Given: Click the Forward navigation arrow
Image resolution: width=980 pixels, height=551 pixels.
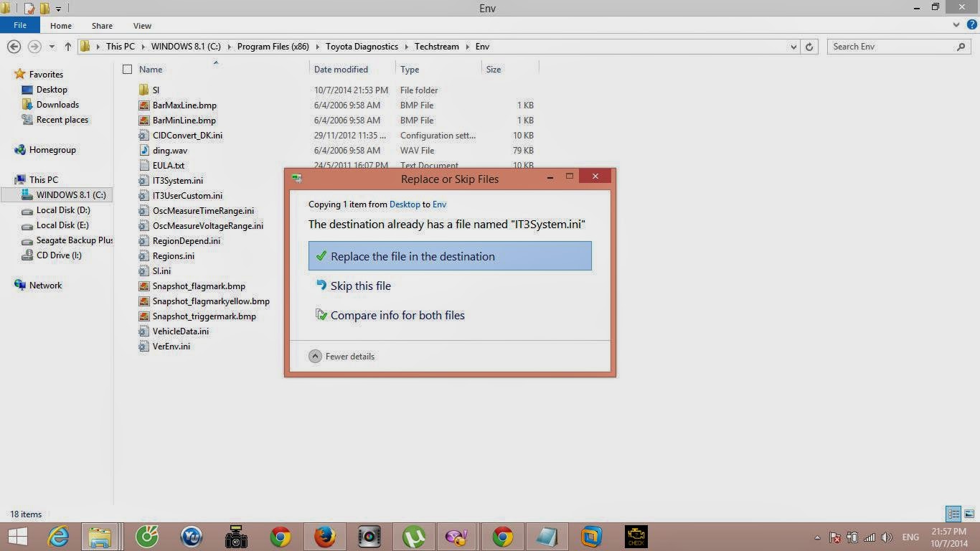Looking at the screenshot, I should pos(34,46).
